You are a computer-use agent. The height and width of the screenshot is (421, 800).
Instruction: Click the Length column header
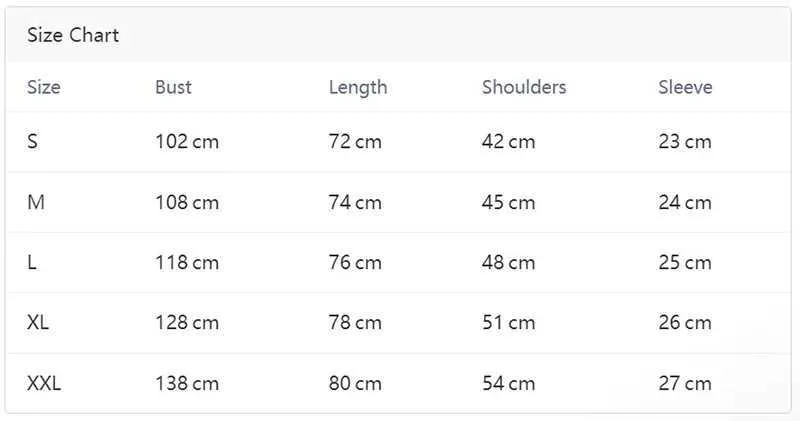tap(357, 87)
